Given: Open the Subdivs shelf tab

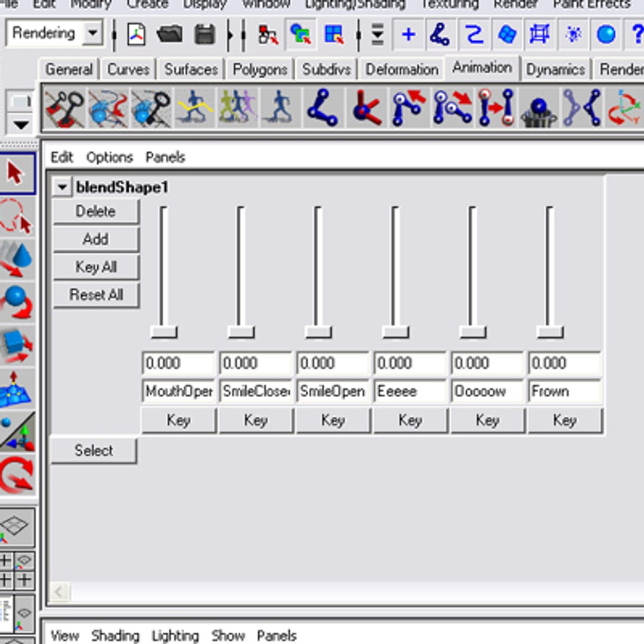Looking at the screenshot, I should click(x=327, y=69).
